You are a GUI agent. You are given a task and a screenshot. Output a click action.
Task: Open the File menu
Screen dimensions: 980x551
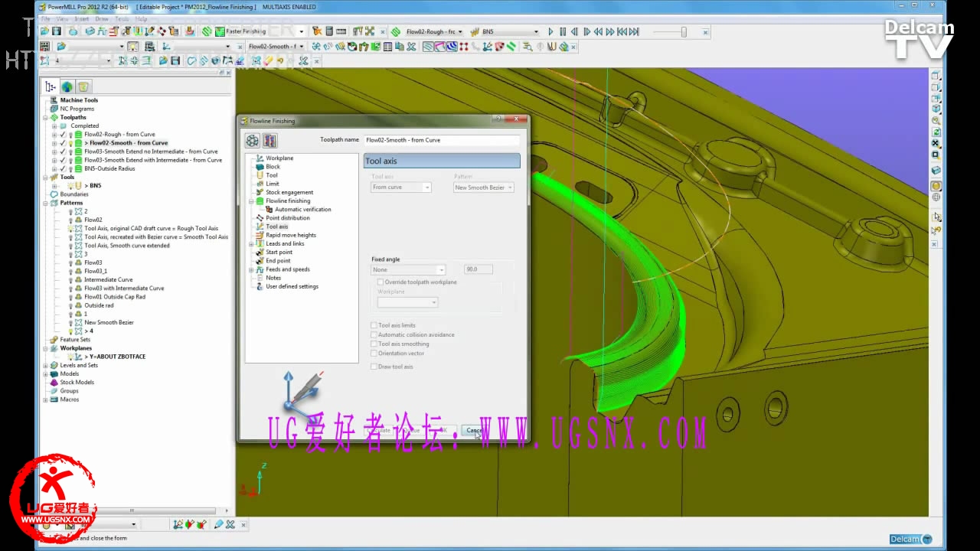coord(46,18)
